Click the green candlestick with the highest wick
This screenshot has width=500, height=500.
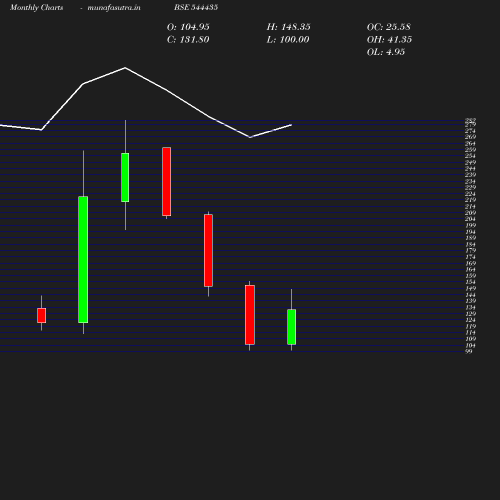point(125,177)
